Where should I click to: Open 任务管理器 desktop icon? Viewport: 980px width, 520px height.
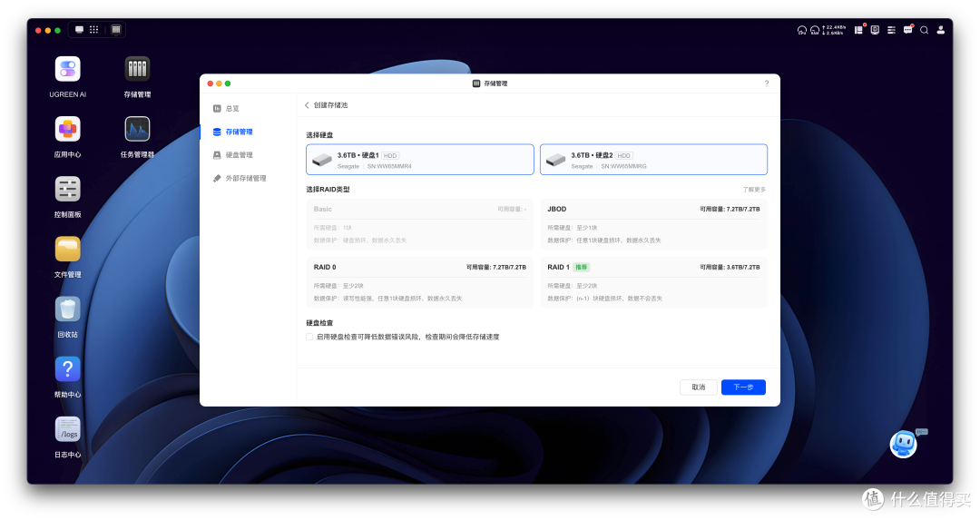138,129
